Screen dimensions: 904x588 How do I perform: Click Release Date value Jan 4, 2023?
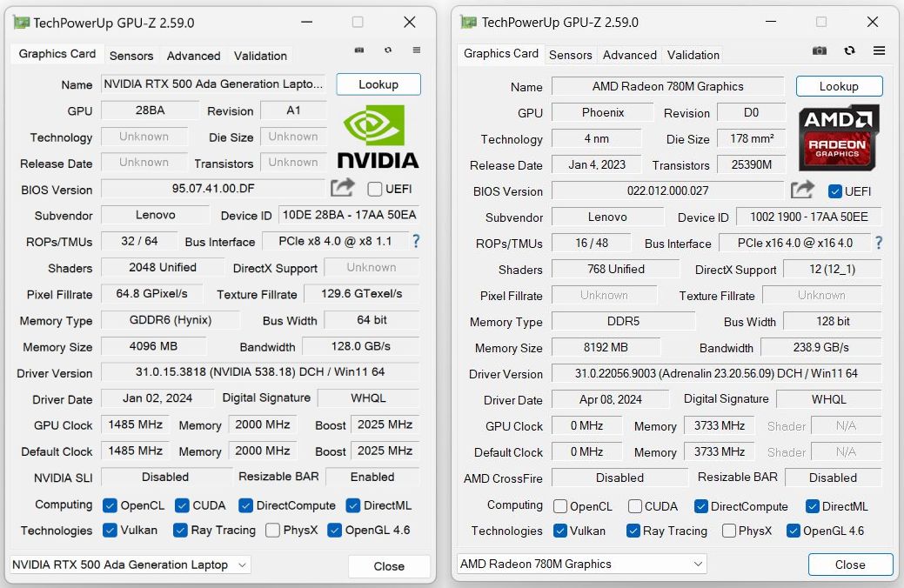coord(597,165)
